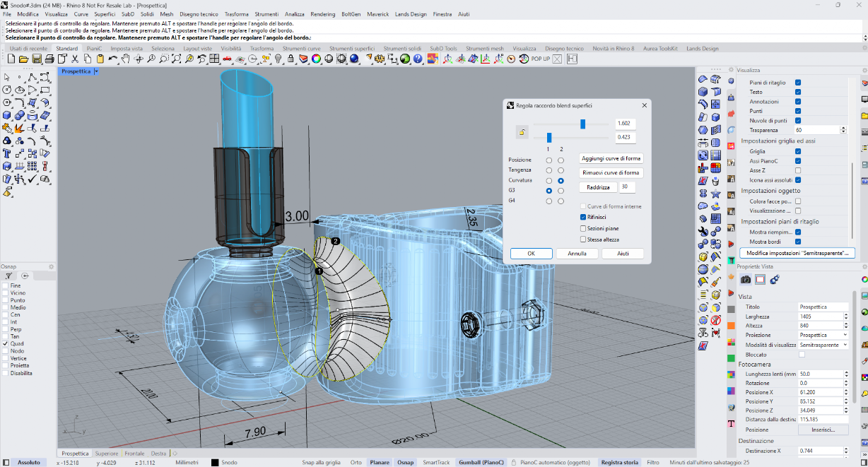Image resolution: width=868 pixels, height=467 pixels.
Task: Click the Undo arrow icon
Action: pyautogui.click(x=112, y=59)
